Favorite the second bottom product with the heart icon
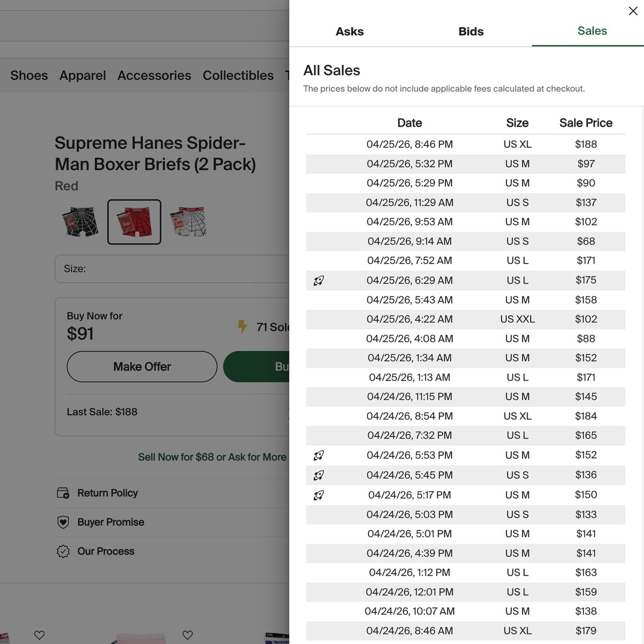Image resolution: width=644 pixels, height=644 pixels. tap(187, 635)
